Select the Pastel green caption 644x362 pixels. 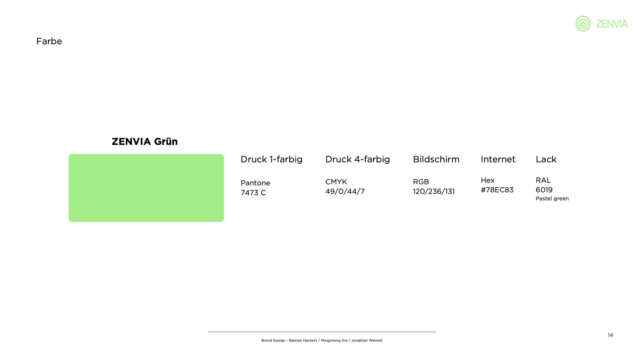pos(552,199)
